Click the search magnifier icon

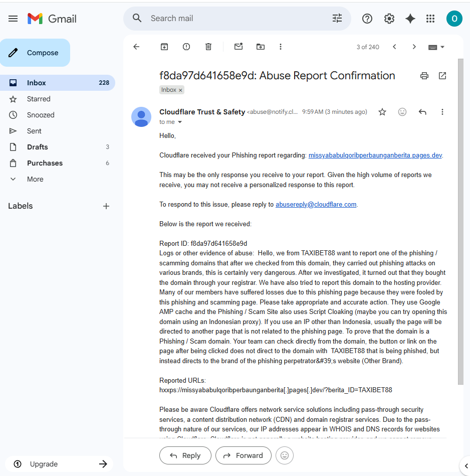click(137, 18)
